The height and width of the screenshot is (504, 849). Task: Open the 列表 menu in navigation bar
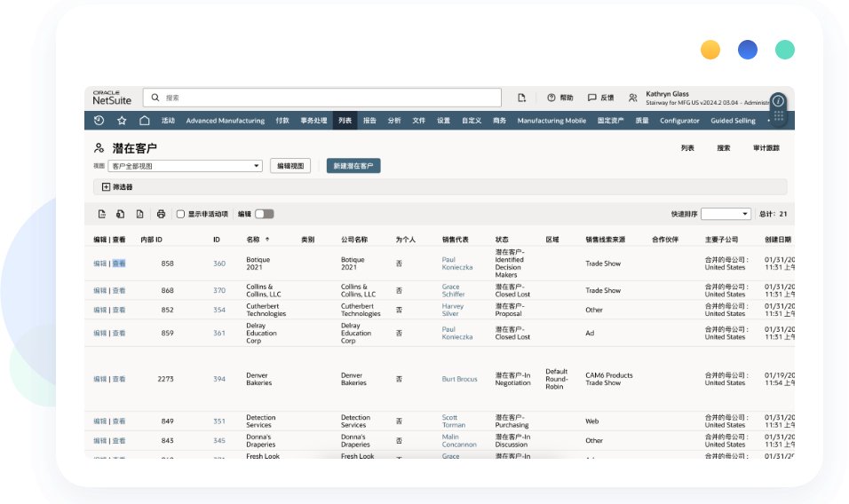[x=345, y=121]
